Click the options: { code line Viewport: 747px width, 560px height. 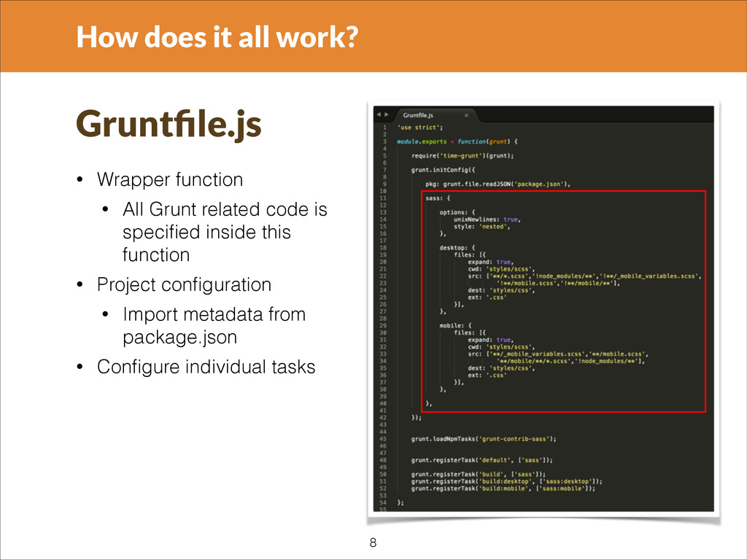pos(457,212)
